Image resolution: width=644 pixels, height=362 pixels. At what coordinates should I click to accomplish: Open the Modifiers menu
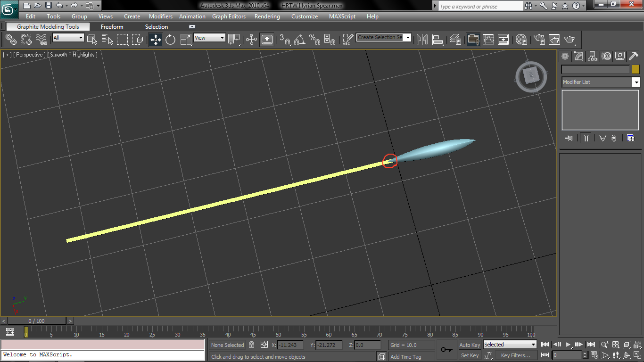click(161, 16)
